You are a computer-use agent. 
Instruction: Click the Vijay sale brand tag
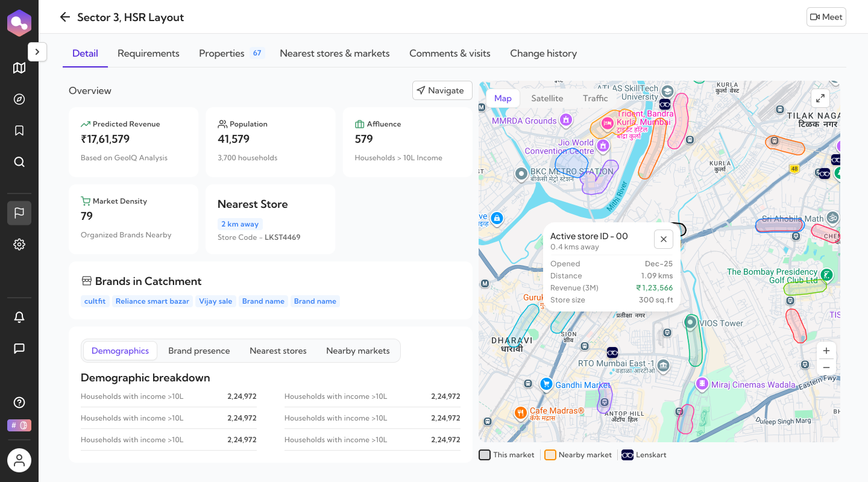216,301
